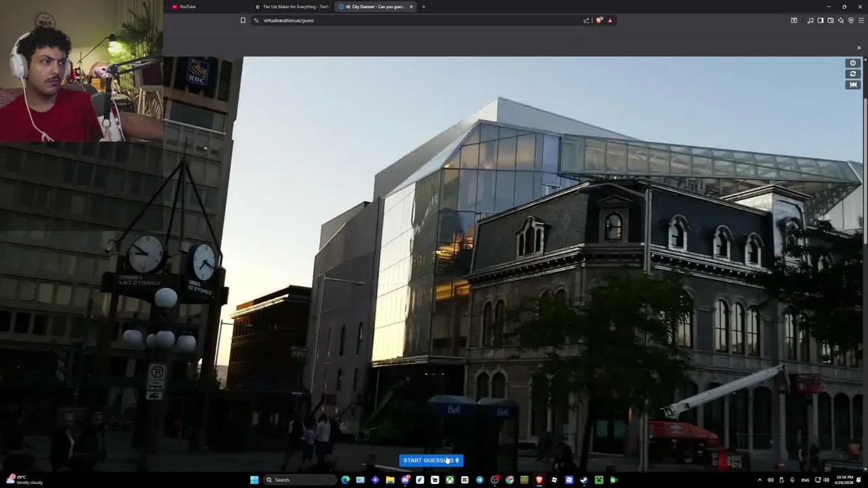This screenshot has width=868, height=488.
Task: Click the music note icon in the browser toolbar
Action: 810,20
